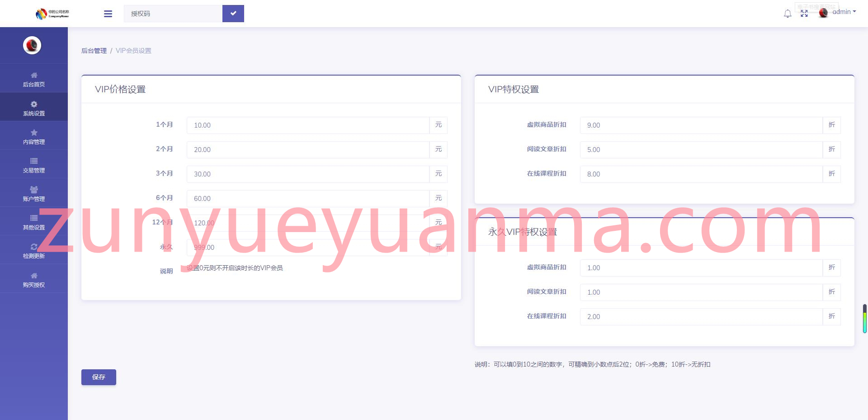
Task: Click the admin avatar in the header
Action: tap(824, 13)
